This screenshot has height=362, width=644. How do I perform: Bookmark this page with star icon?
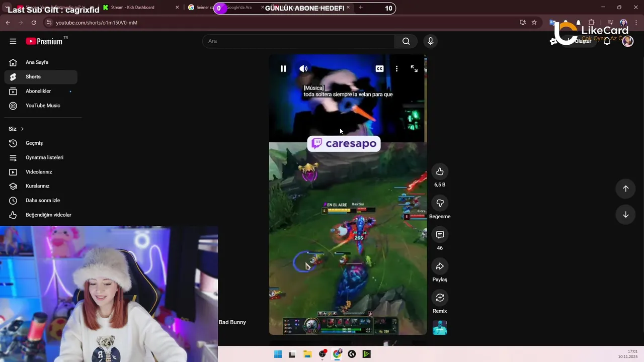(x=534, y=23)
